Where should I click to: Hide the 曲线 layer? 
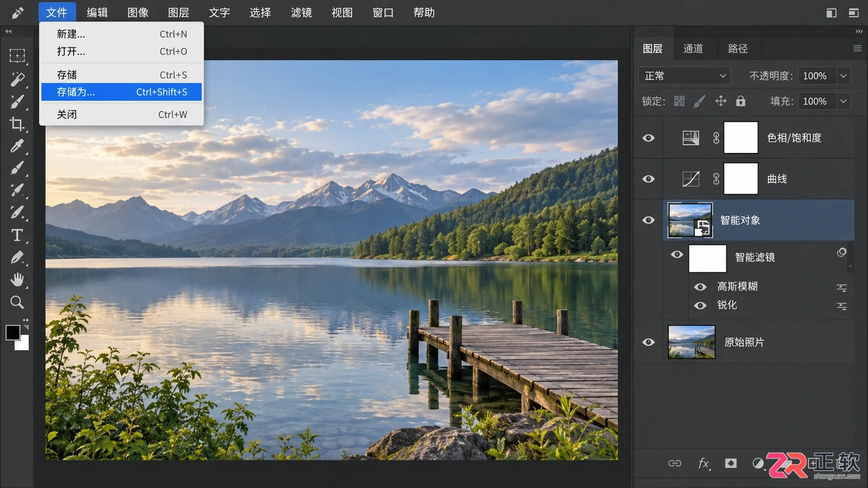(x=648, y=179)
